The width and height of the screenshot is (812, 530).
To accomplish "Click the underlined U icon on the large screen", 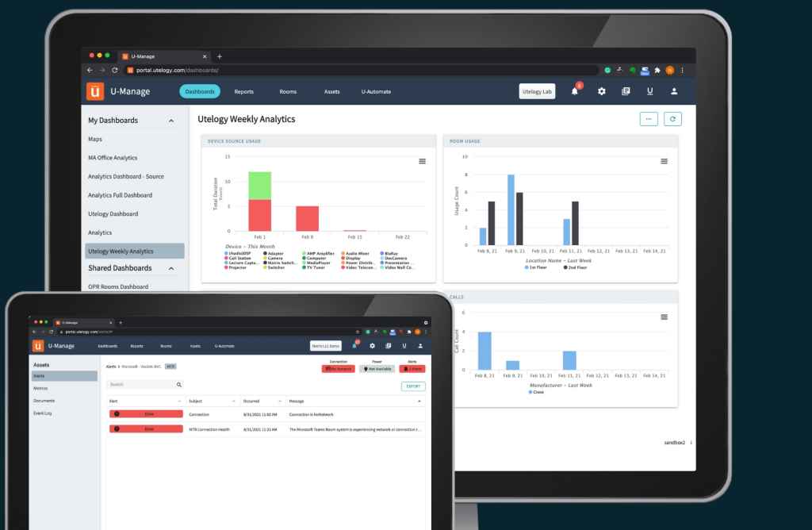I will (x=650, y=91).
